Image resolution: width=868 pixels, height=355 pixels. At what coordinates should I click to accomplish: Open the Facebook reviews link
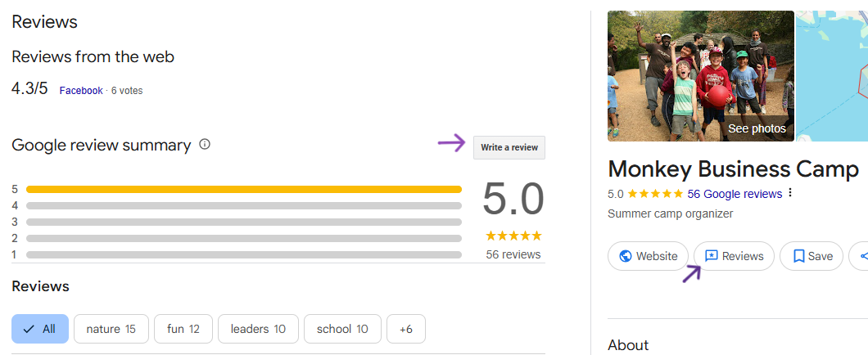[x=81, y=91]
